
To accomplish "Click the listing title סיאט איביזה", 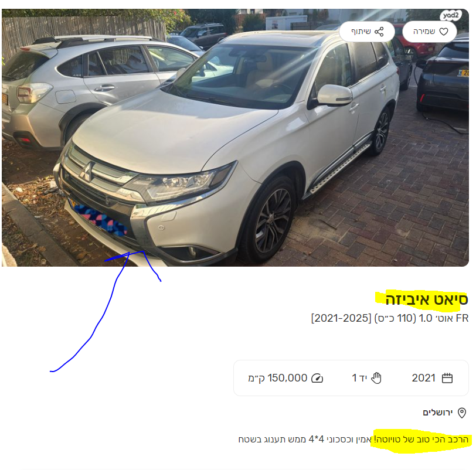I will point(427,300).
